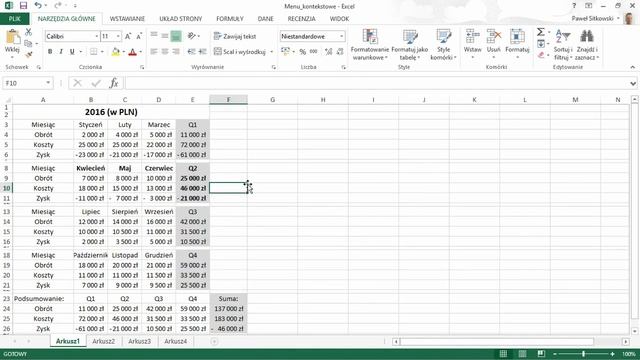
Task: Collapse the ribbon with chevron arrow
Action: click(633, 67)
